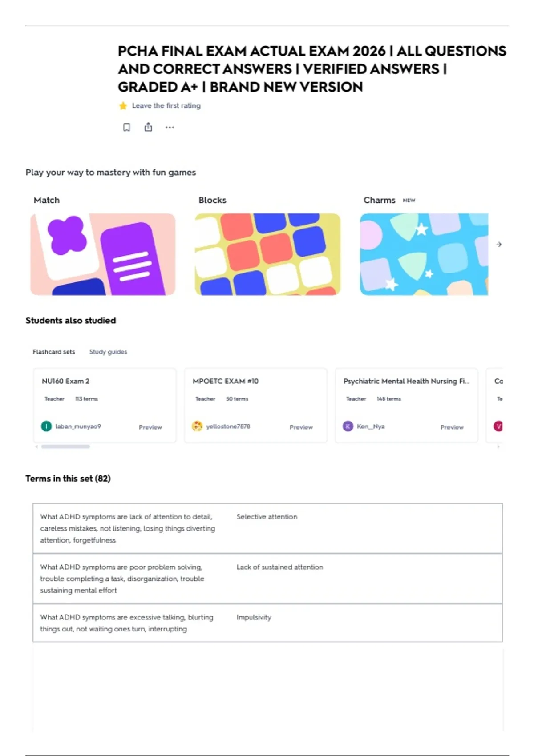This screenshot has height=756, width=534.
Task: Preview the Psychiatric Mental Health Nursing set
Action: pos(452,427)
